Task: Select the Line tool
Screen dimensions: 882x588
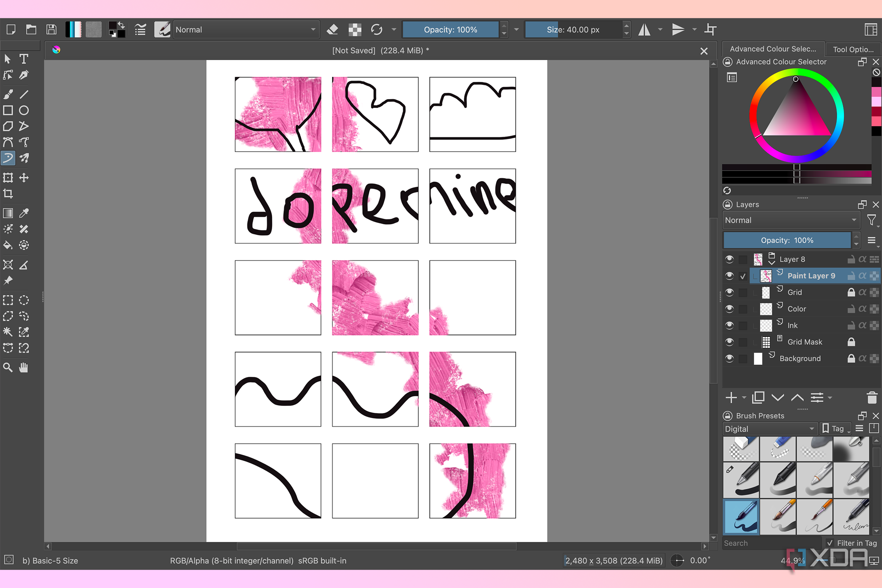Action: click(24, 94)
